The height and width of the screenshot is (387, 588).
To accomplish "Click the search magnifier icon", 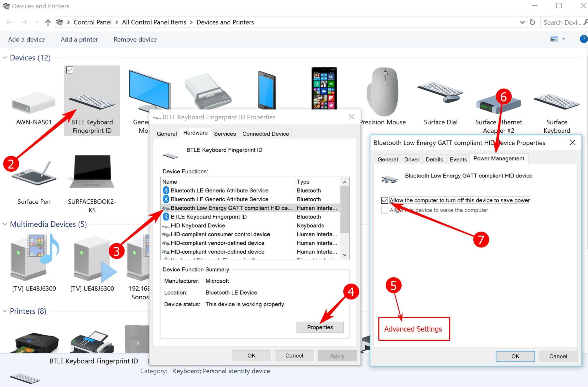I will pos(585,22).
